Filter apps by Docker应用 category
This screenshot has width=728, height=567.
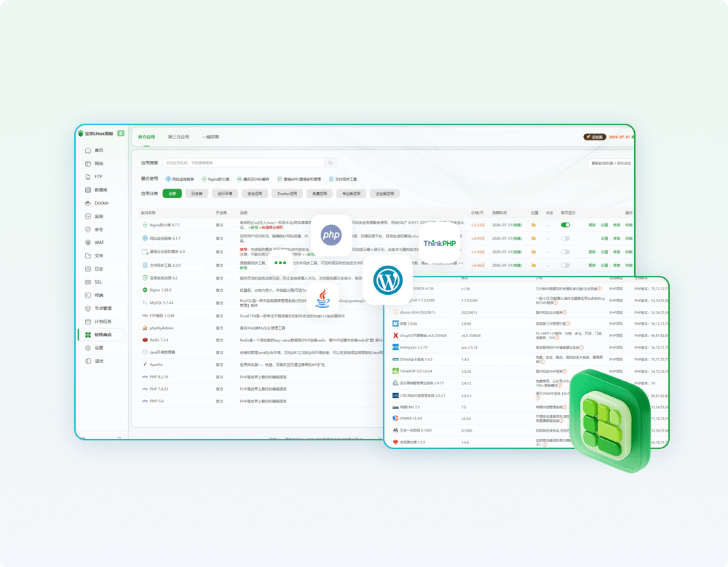287,194
